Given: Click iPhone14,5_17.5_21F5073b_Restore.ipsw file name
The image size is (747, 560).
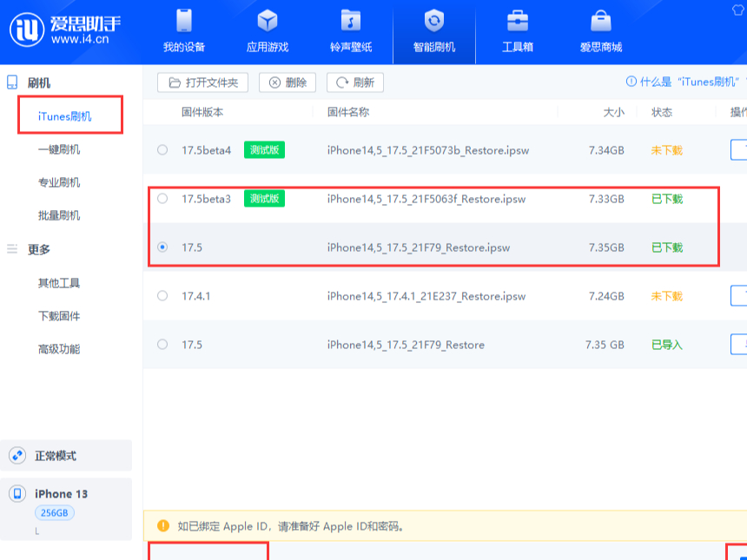Looking at the screenshot, I should click(428, 150).
